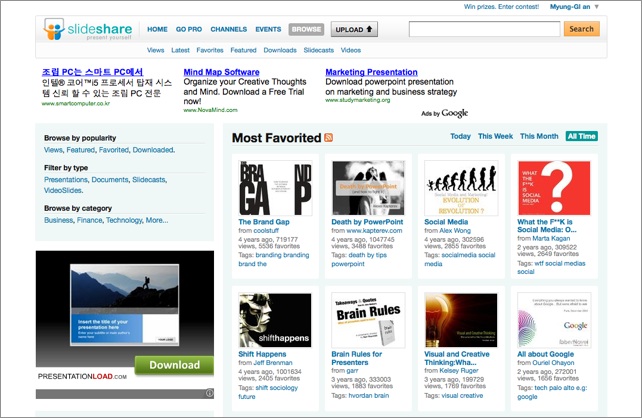
Task: Click Win prizes. Enter contest! link
Action: pos(501,7)
